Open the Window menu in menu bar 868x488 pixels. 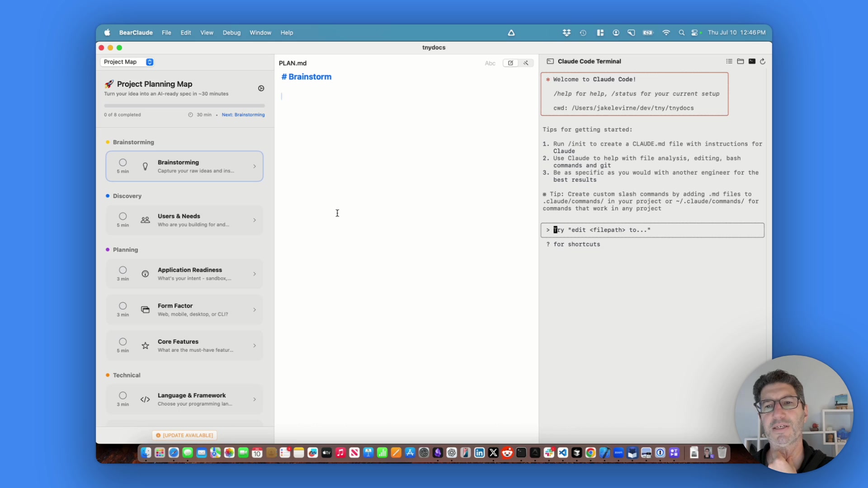pyautogui.click(x=260, y=33)
